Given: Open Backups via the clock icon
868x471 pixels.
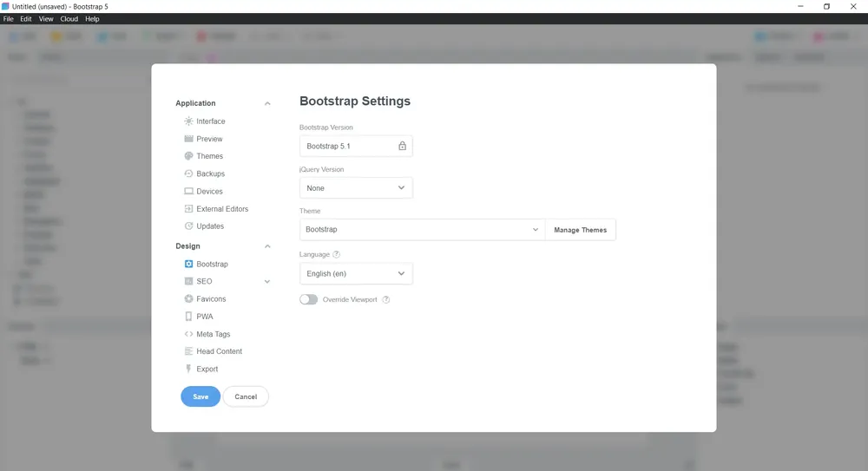Looking at the screenshot, I should point(188,173).
